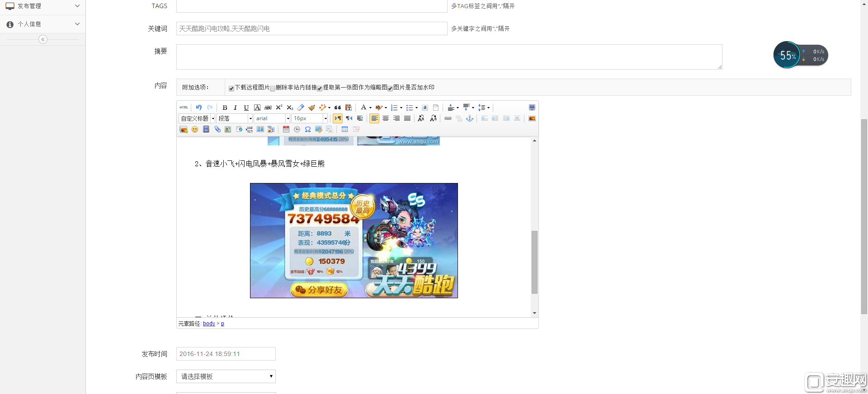Expand the 个人信息 sidebar menu

pyautogui.click(x=42, y=24)
